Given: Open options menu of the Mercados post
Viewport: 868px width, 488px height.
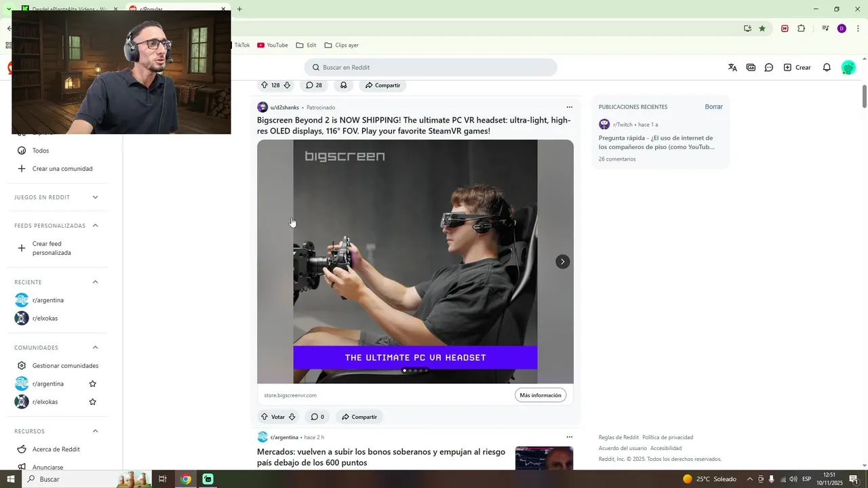Looking at the screenshot, I should coord(570,437).
